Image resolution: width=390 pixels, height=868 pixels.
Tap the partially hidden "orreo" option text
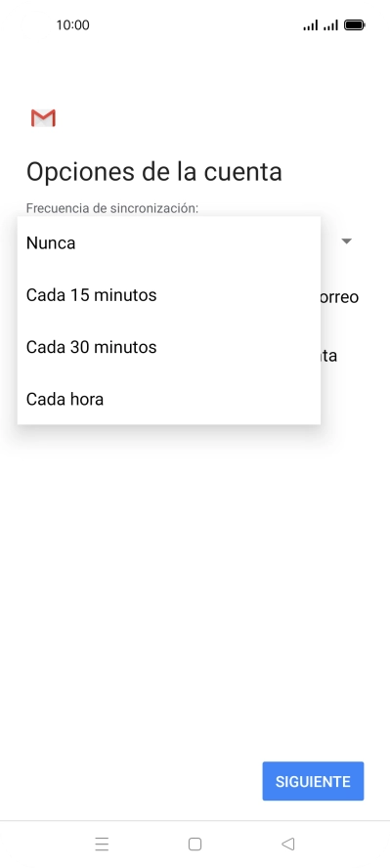point(339,297)
